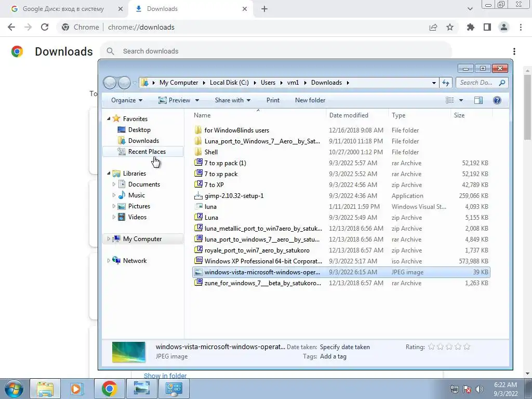Viewport: 532px width, 399px height.
Task: Bookmark this page with the star icon
Action: 450,27
